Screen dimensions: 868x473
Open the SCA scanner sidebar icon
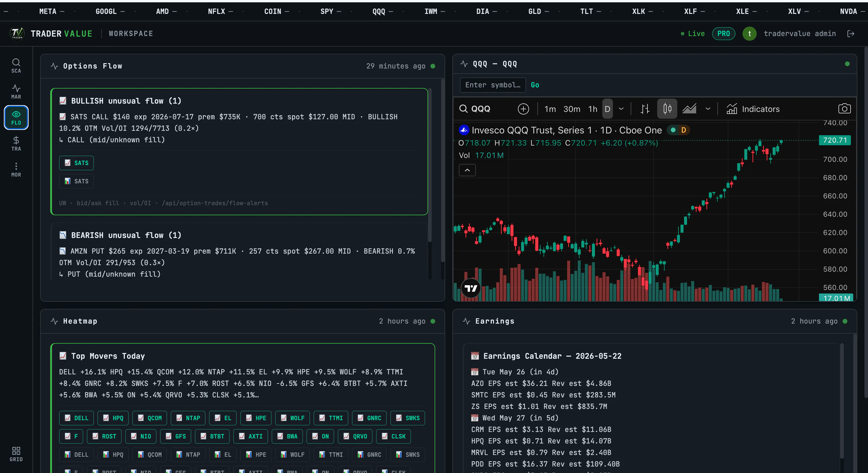click(x=16, y=66)
